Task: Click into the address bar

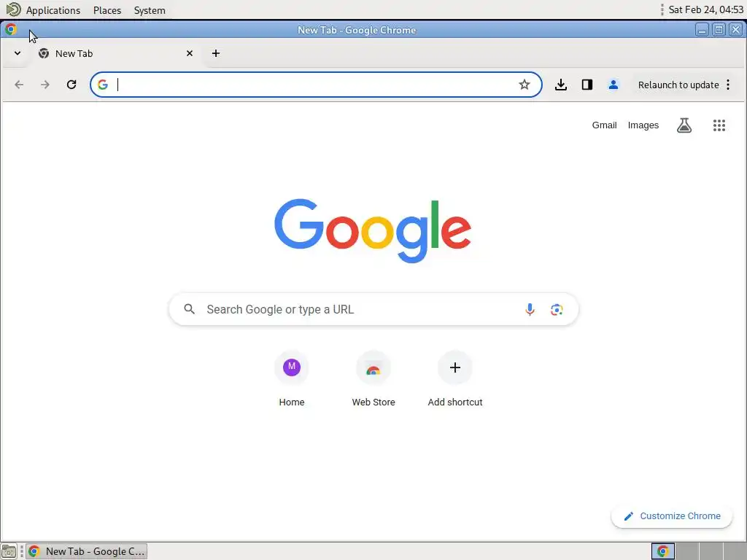Action: 314,85
